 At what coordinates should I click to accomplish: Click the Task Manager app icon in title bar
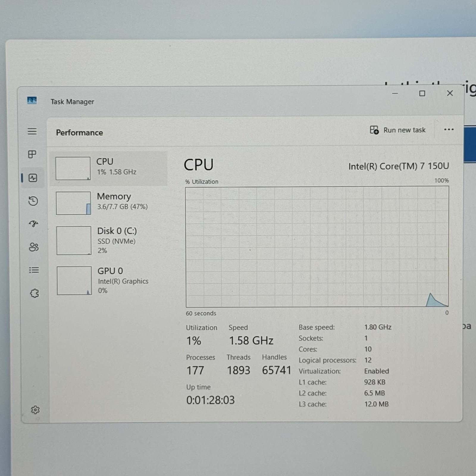coord(32,101)
